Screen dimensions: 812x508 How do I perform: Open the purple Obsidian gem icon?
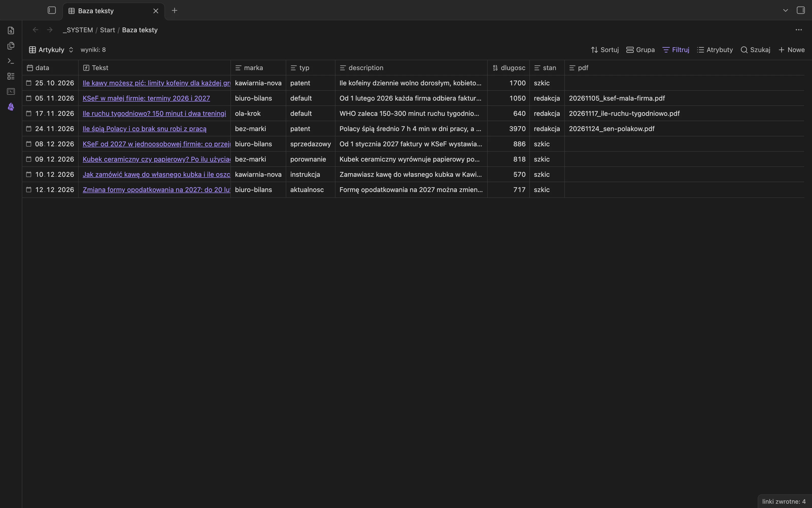(x=11, y=107)
